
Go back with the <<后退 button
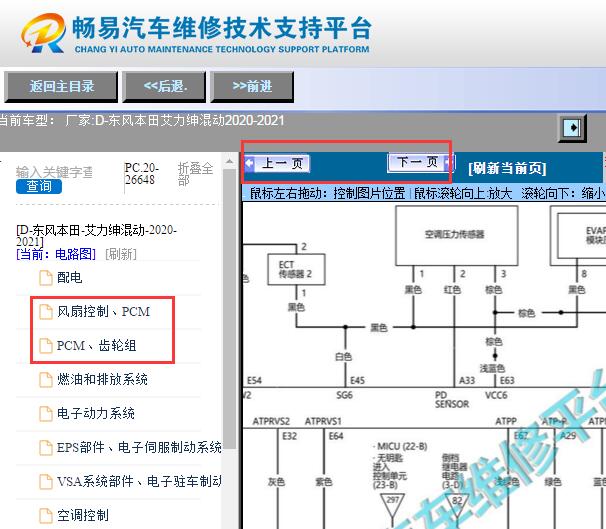click(165, 87)
